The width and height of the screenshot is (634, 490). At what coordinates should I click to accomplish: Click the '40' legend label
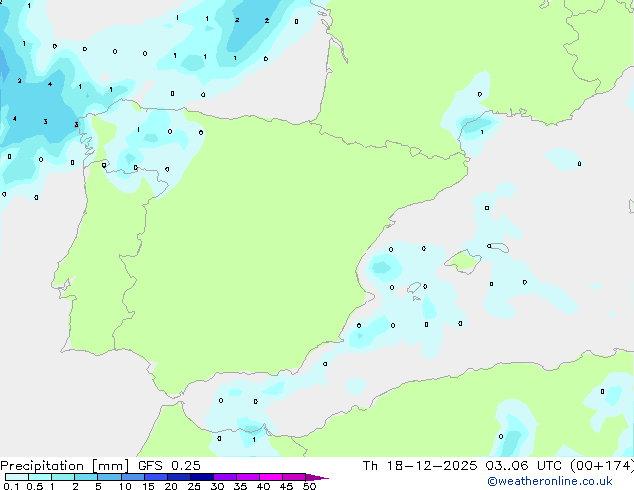click(263, 486)
